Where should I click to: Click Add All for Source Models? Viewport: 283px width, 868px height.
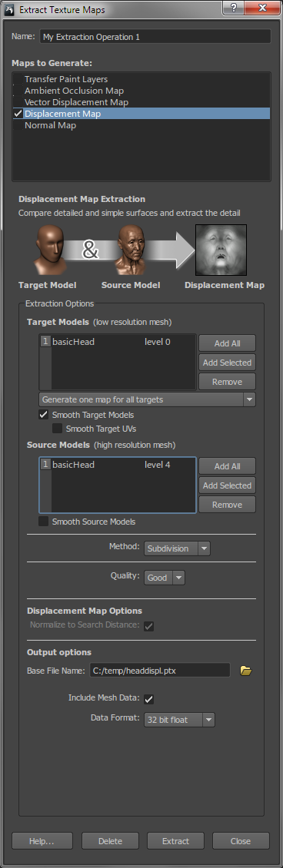[x=227, y=466]
